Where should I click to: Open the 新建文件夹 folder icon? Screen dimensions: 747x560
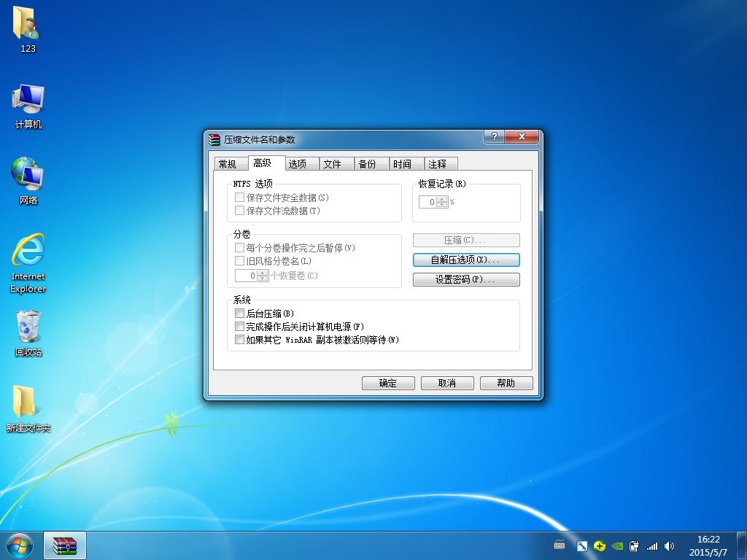tap(28, 408)
